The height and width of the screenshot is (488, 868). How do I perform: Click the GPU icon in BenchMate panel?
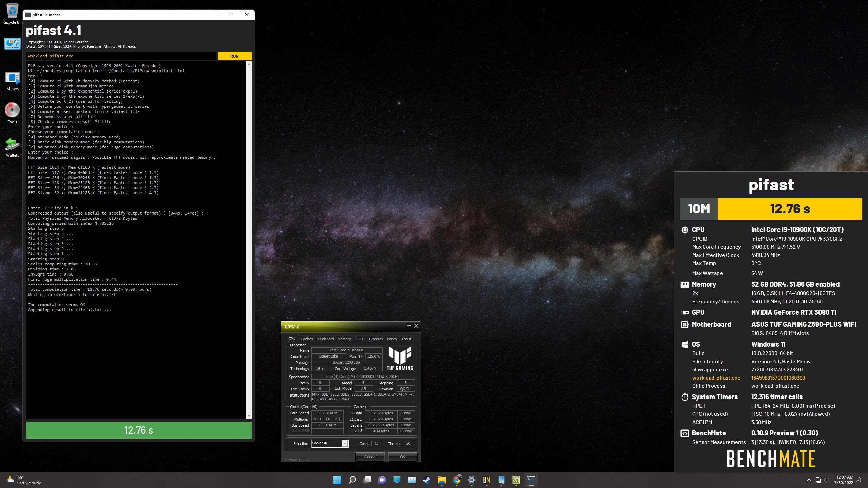click(x=685, y=312)
